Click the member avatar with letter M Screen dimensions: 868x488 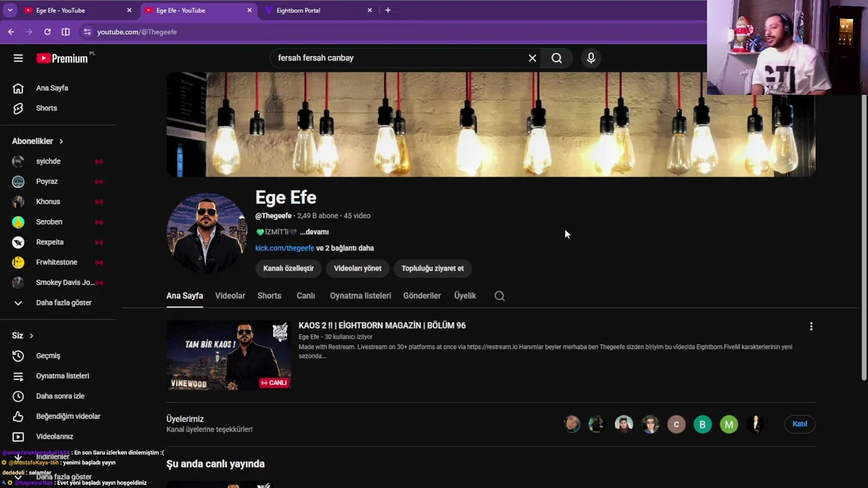point(729,424)
